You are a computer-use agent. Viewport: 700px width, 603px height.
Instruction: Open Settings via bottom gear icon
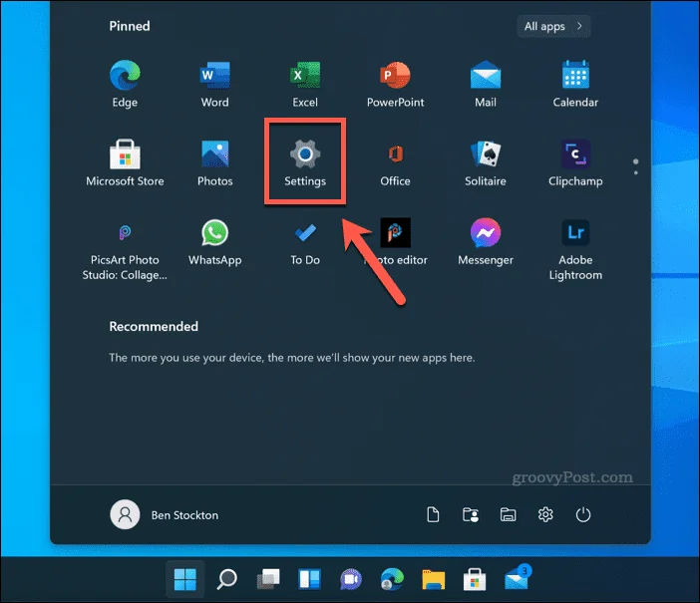(x=545, y=514)
